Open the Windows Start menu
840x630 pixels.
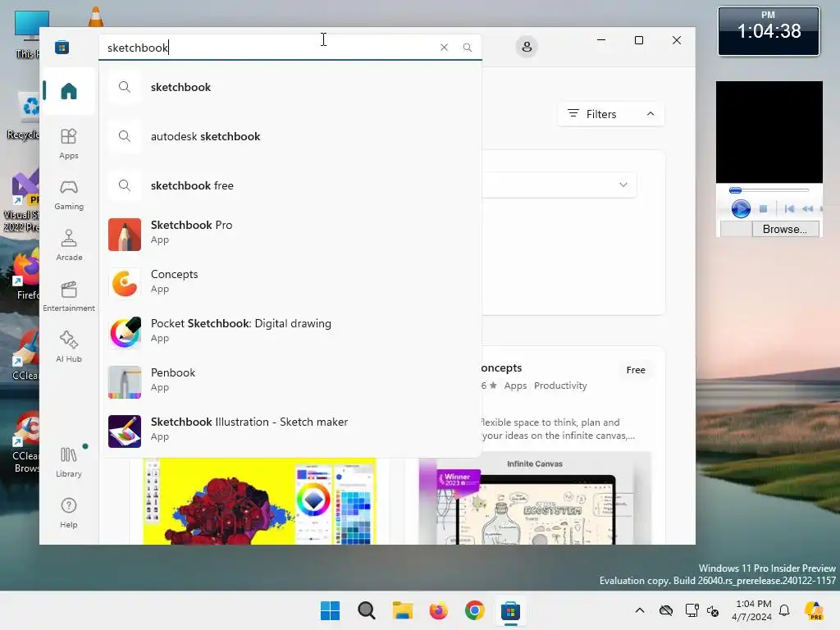coord(330,610)
